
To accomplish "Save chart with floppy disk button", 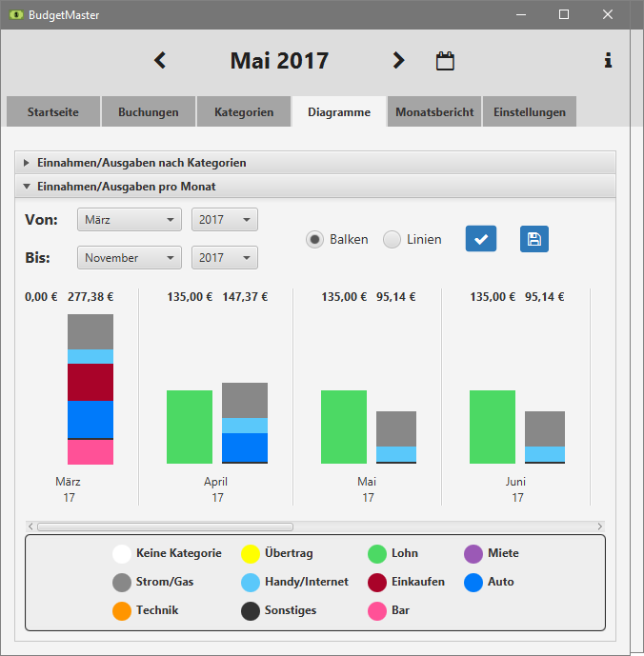I will pyautogui.click(x=533, y=239).
